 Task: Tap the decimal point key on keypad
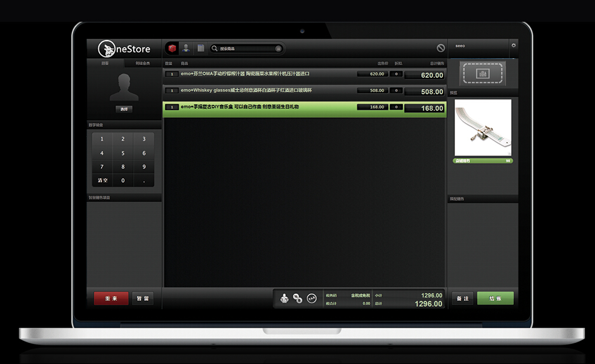tap(144, 180)
